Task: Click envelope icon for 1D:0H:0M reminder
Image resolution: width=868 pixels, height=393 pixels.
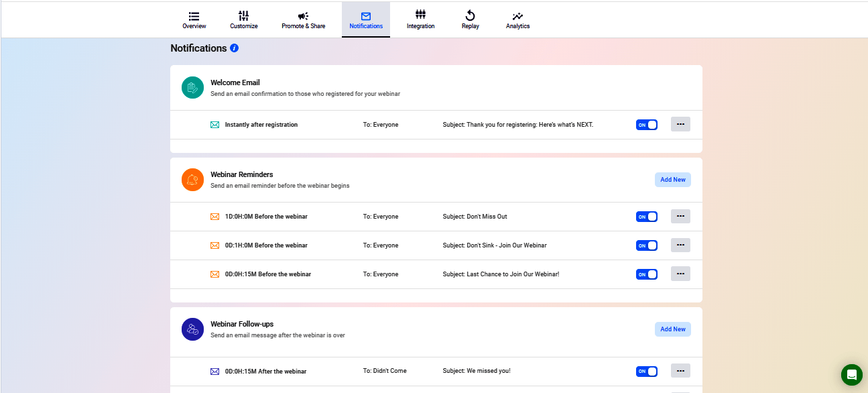Action: tap(215, 217)
